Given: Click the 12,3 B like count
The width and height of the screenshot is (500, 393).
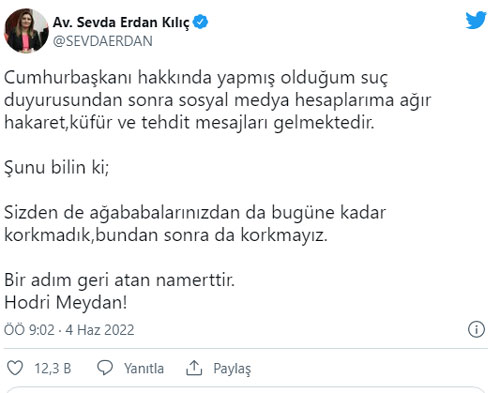Looking at the screenshot, I should point(53,369).
